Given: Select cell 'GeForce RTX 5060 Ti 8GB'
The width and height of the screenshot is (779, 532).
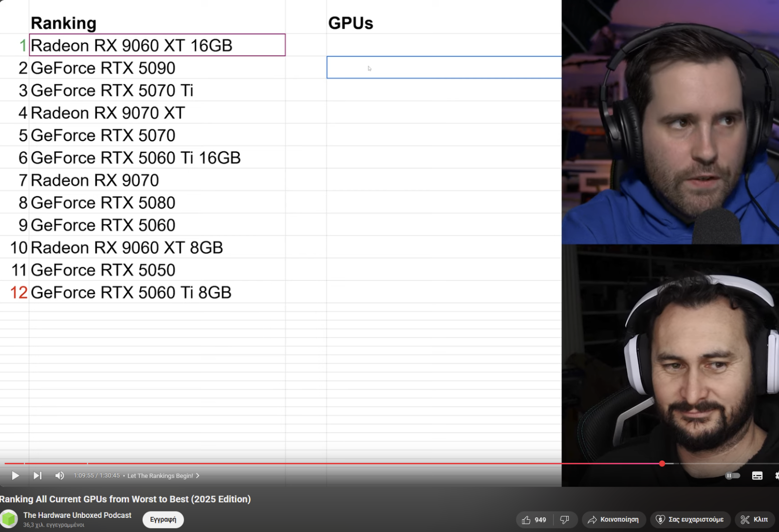Looking at the screenshot, I should [157, 292].
